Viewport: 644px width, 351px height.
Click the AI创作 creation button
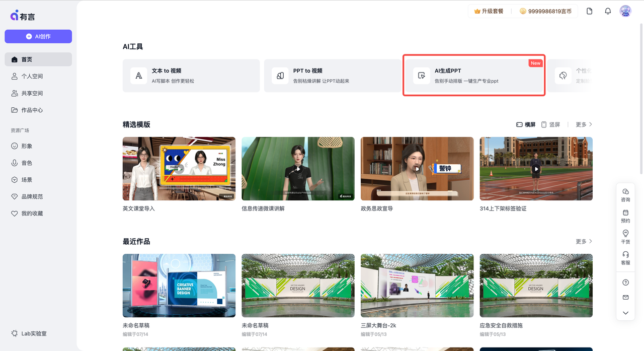click(x=38, y=36)
